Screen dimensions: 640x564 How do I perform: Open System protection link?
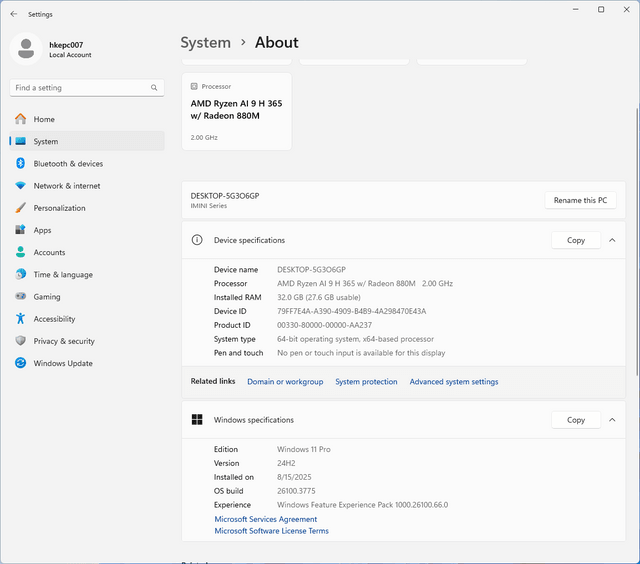coord(366,382)
